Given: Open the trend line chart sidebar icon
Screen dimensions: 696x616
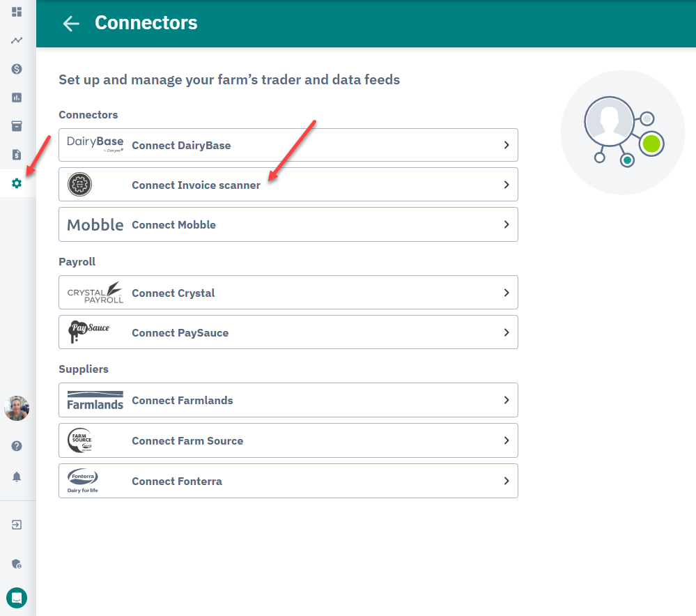Looking at the screenshot, I should point(17,40).
